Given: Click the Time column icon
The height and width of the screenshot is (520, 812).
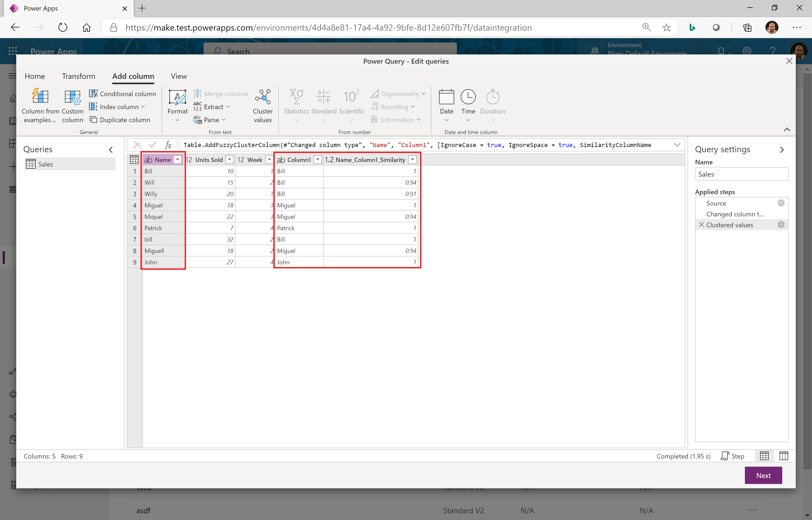Looking at the screenshot, I should point(468,97).
